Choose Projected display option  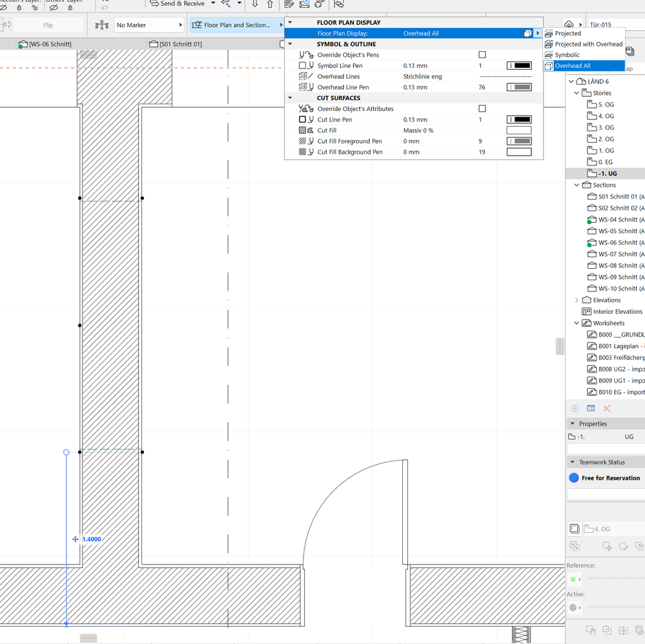click(584, 34)
